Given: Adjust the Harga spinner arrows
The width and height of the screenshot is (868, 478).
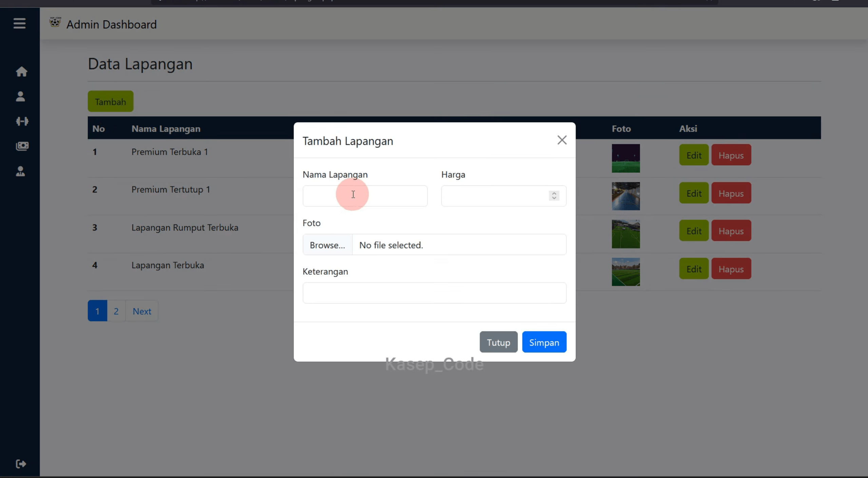Looking at the screenshot, I should [554, 196].
